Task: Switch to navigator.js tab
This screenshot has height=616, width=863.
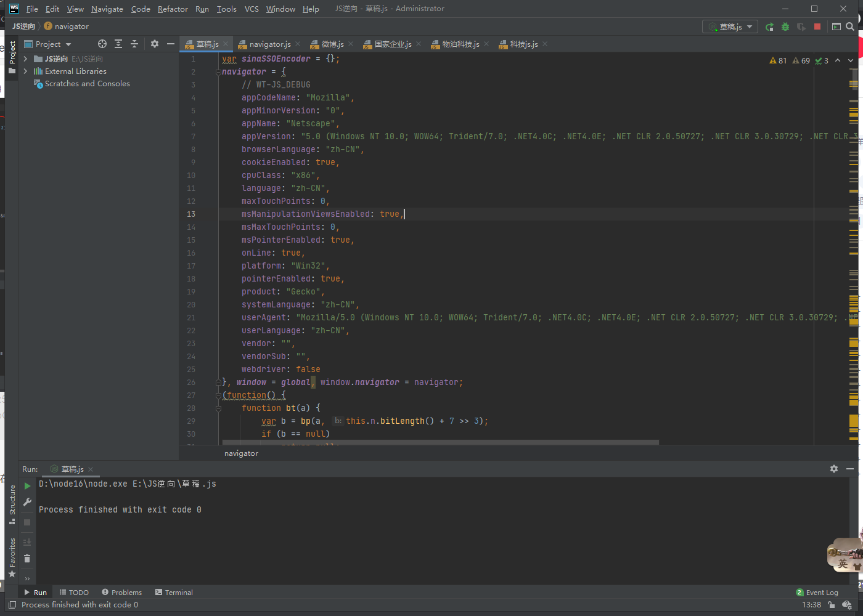Action: click(x=269, y=44)
